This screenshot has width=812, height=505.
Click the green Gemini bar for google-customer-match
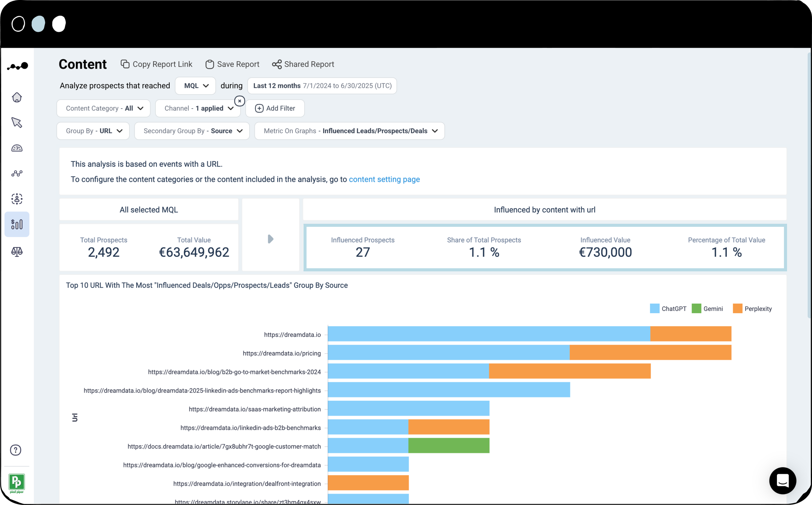click(449, 446)
